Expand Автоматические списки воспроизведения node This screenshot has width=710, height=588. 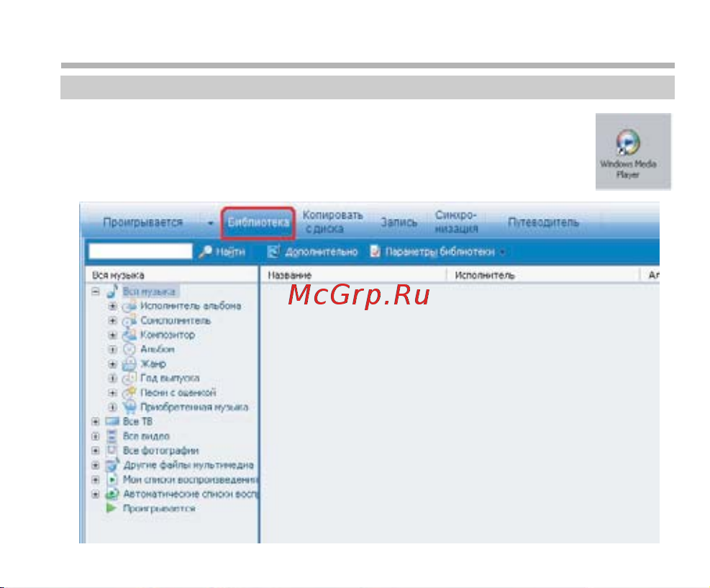tap(96, 494)
